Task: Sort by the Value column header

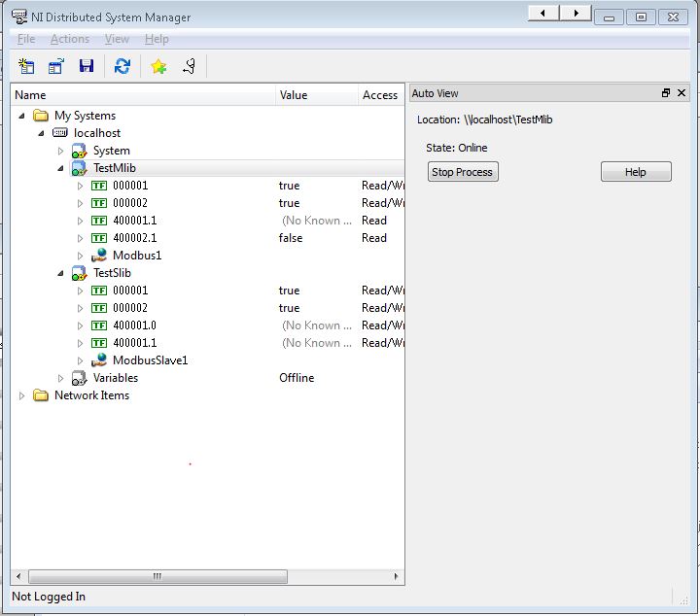Action: (x=317, y=95)
